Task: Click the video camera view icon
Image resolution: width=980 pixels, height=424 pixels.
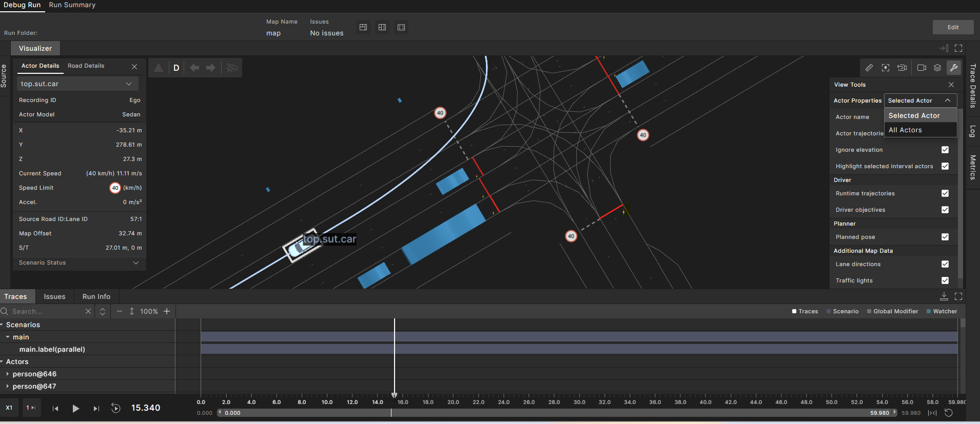Action: (x=922, y=68)
